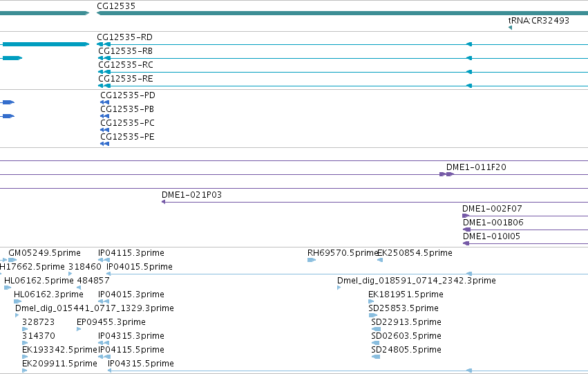Click clone DME1-010I05 label
Viewport: 588px width, 374px height.
pos(491,236)
